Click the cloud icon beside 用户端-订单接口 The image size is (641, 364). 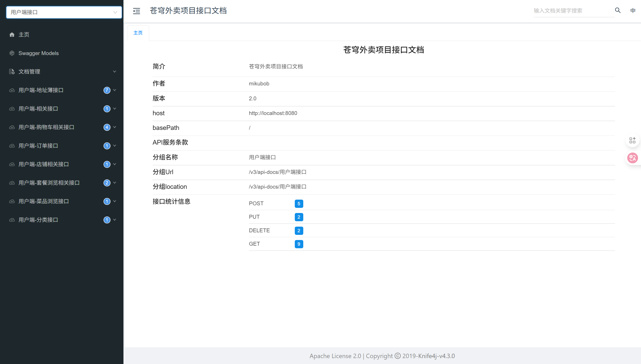(12, 146)
